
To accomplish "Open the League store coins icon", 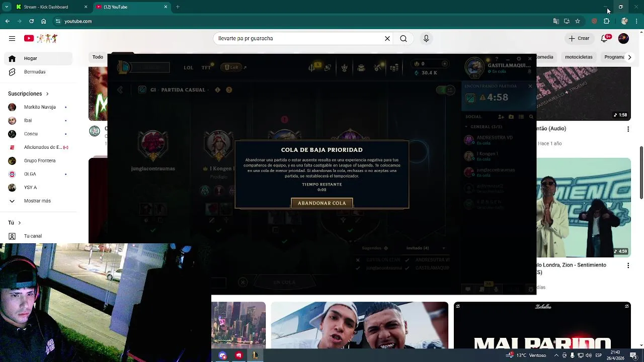I will coord(394,67).
